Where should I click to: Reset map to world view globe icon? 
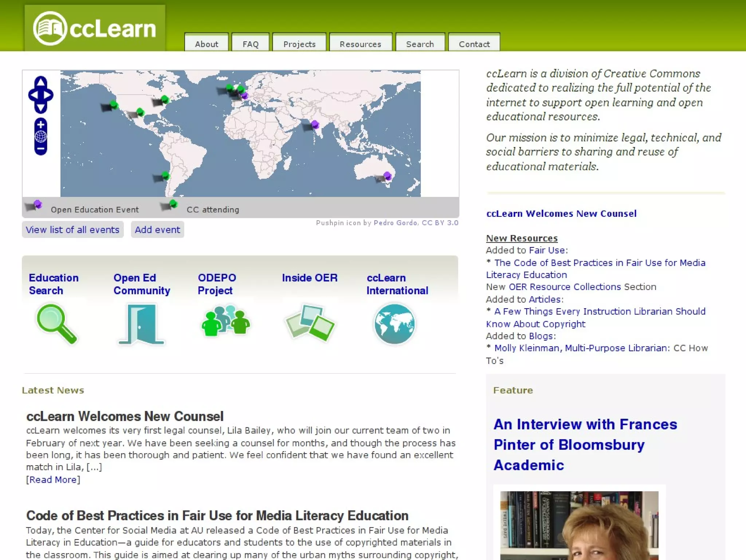point(41,137)
